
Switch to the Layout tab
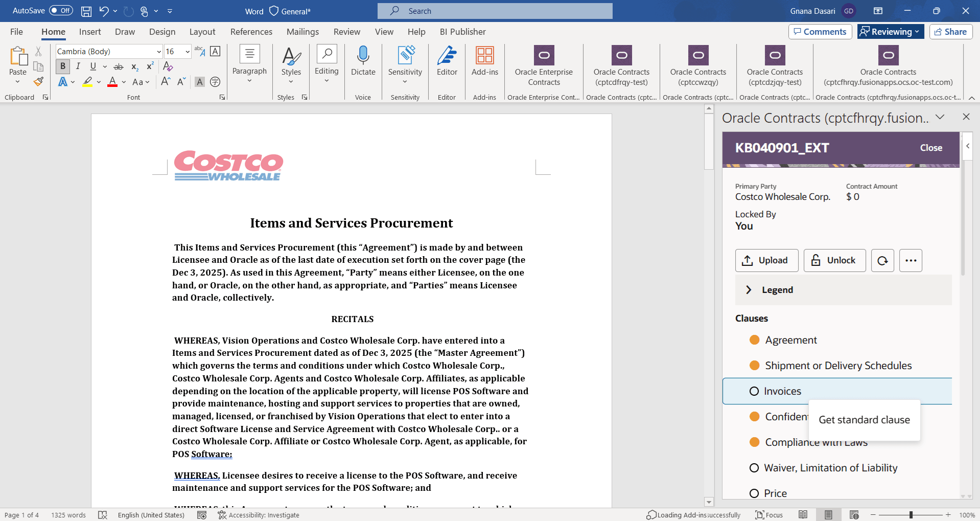click(x=202, y=32)
